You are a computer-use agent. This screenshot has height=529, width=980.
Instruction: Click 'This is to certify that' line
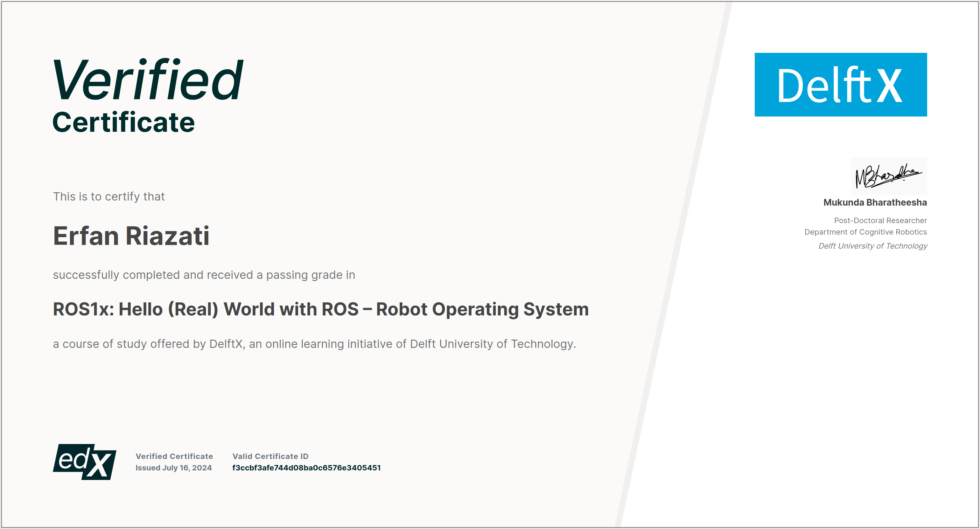click(109, 196)
